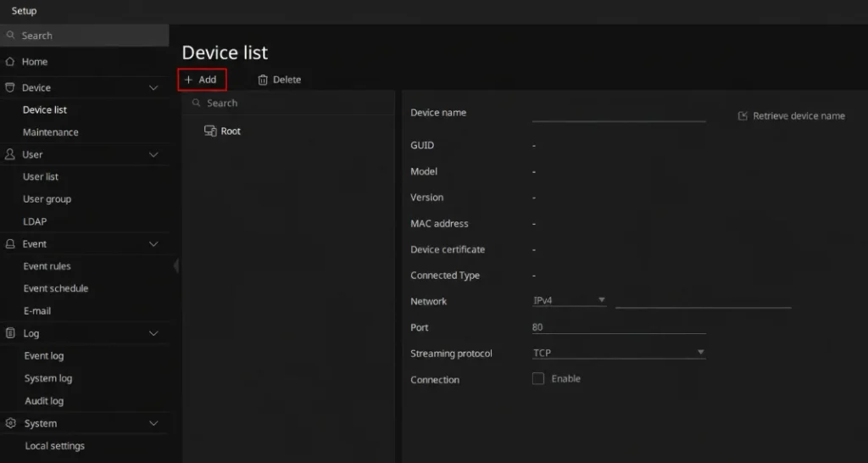Click the Connected Type label
This screenshot has width=868, height=463.
pyautogui.click(x=444, y=276)
